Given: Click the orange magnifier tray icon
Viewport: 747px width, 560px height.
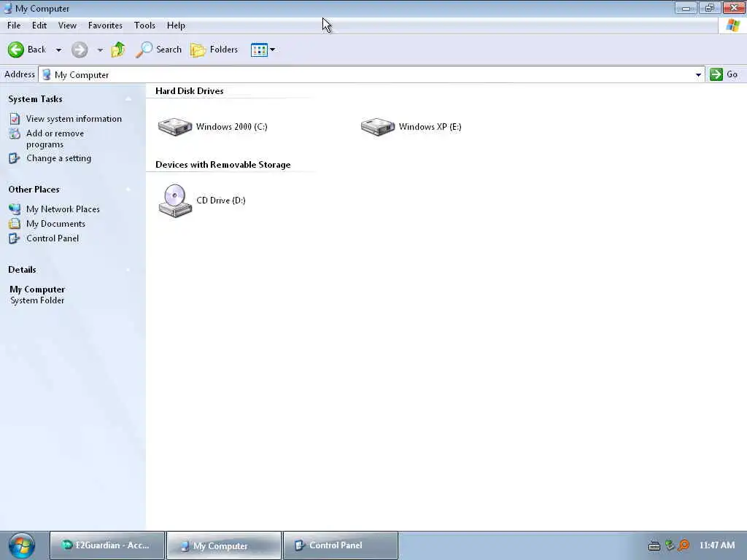Looking at the screenshot, I should pos(684,545).
